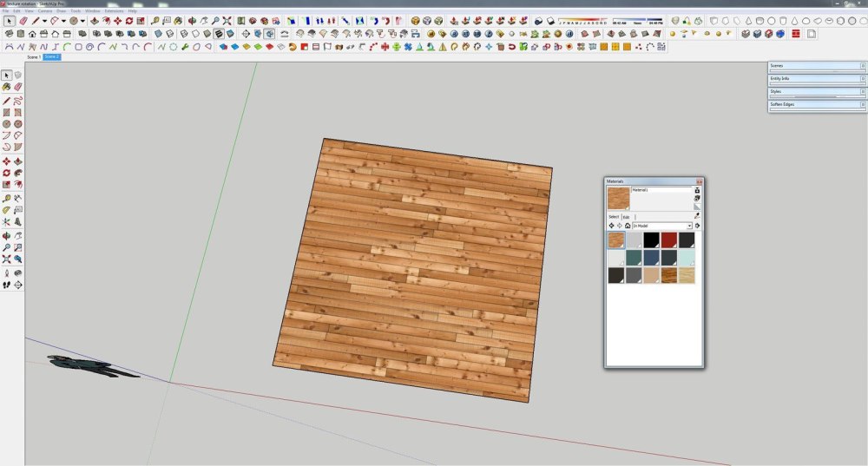Choose the Line pencil tool in left toolbar
This screenshot has height=466, width=868.
click(x=6, y=101)
